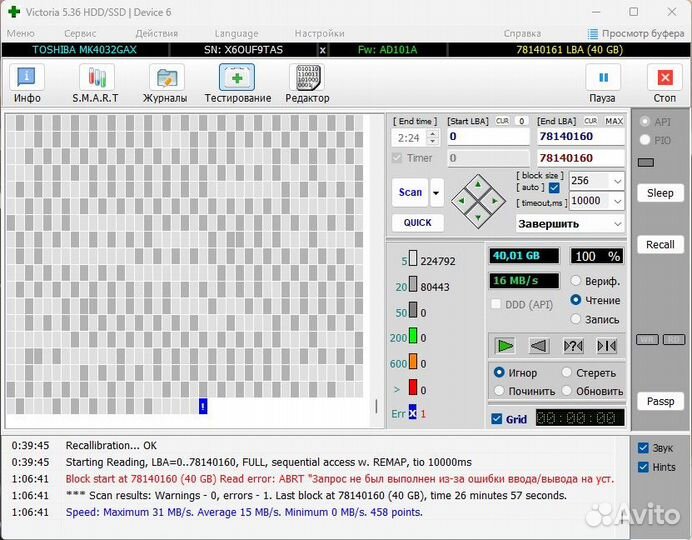The height and width of the screenshot is (540, 692).
Task: Click the green forward play scan button
Action: point(506,346)
